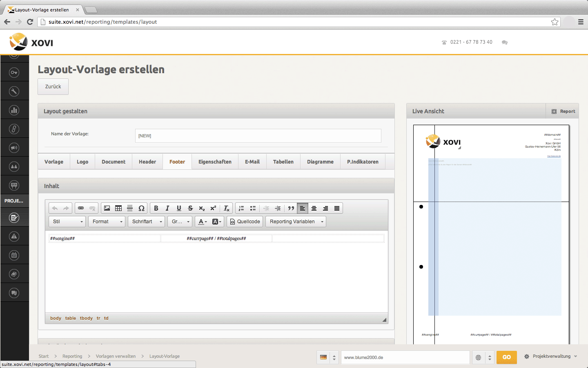Click the www.blume2000.de domain field
Screen dimensions: 588x368
[405, 357]
